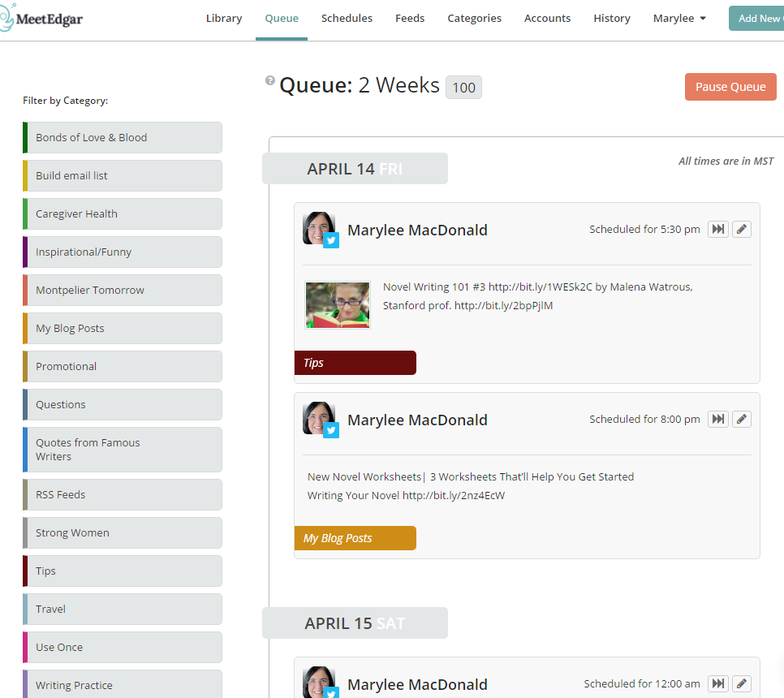Edit the post scheduled for 12:00 am

pyautogui.click(x=742, y=684)
